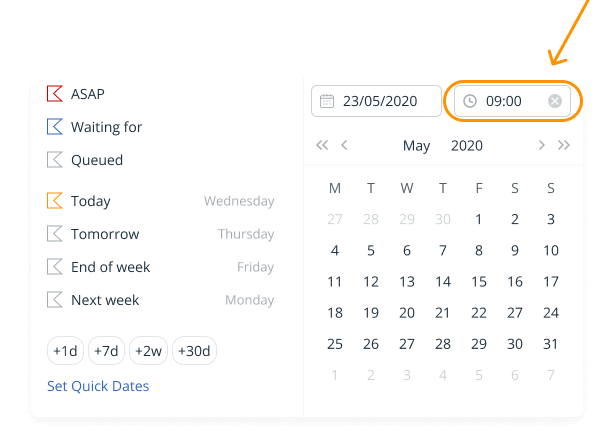Viewport: 614px width, 445px height.
Task: Open the 2020 year selector
Action: (467, 146)
